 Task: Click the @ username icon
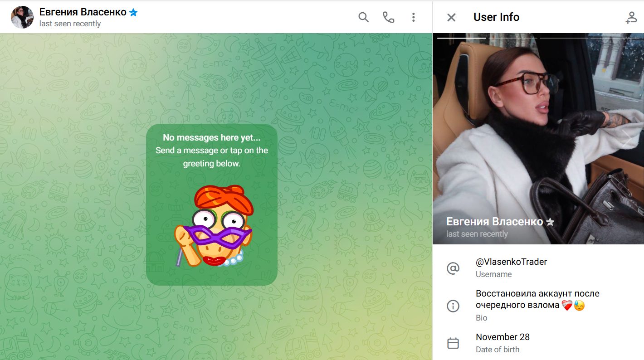click(x=453, y=268)
